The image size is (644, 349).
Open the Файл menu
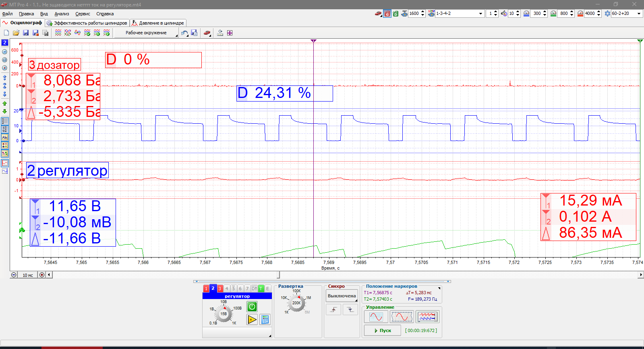click(x=7, y=14)
